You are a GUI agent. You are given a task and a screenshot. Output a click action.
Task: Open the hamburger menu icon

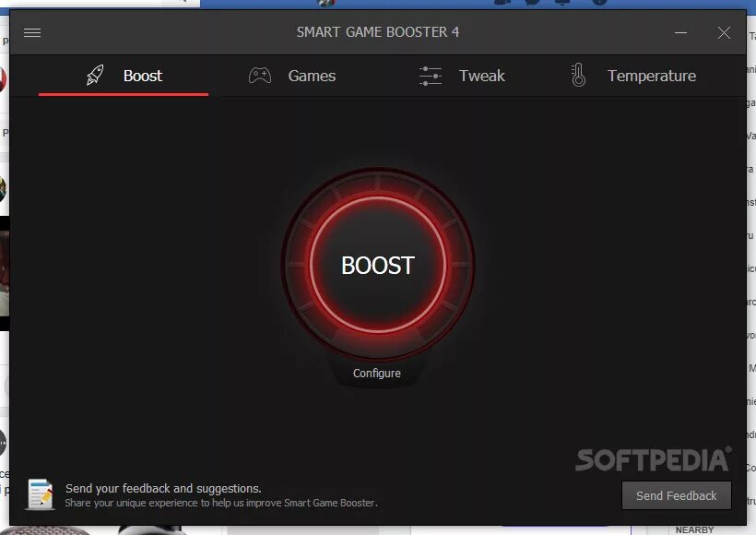[x=32, y=32]
